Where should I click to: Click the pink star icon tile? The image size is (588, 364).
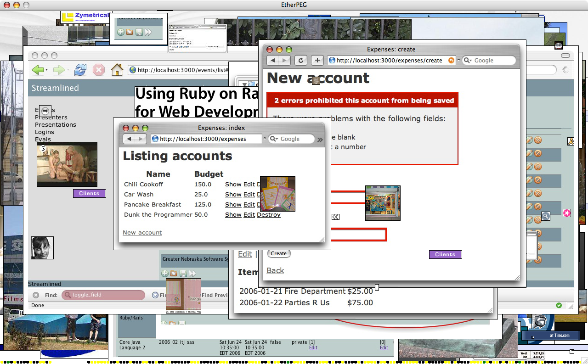pyautogui.click(x=567, y=213)
